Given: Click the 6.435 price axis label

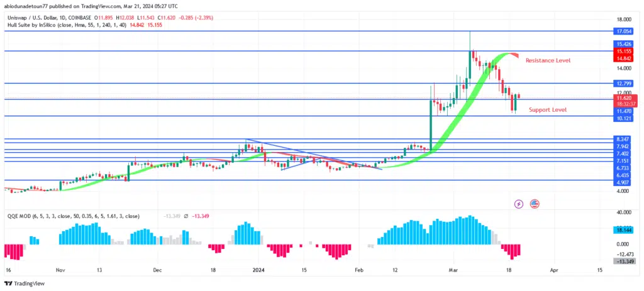Looking at the screenshot, I should [625, 175].
